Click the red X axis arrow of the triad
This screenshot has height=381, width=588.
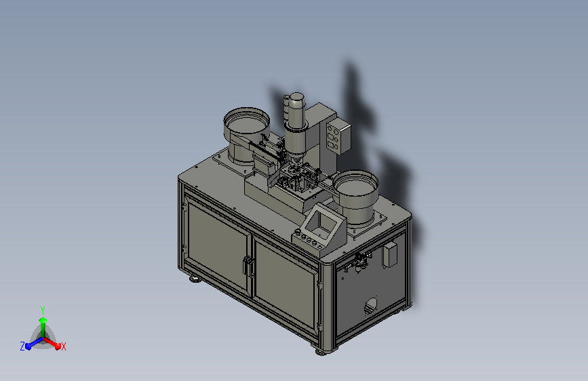[x=52, y=343]
